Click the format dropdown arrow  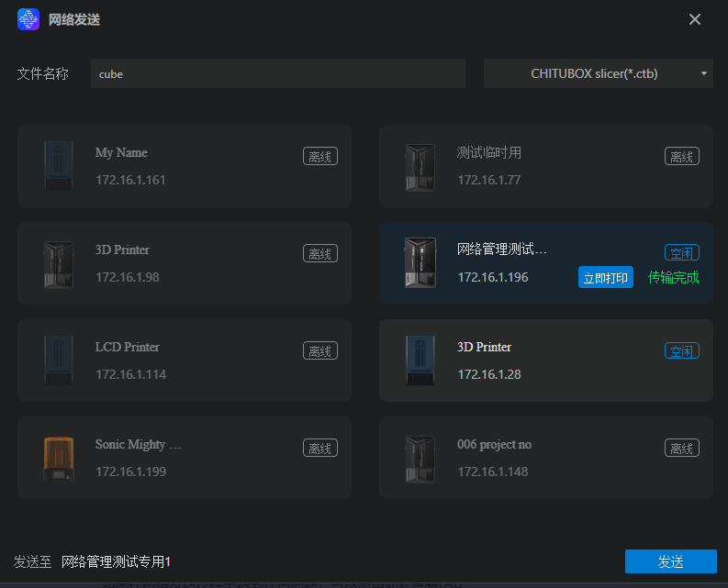click(704, 73)
